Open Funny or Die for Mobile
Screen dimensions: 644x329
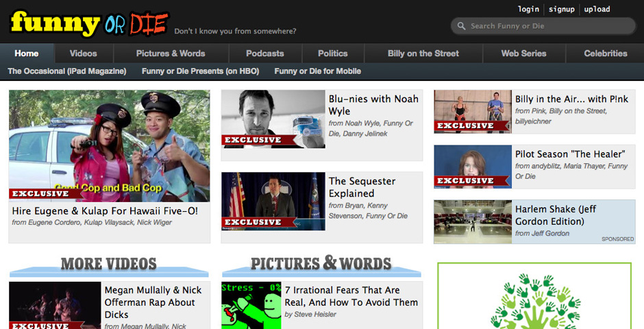pyautogui.click(x=317, y=71)
